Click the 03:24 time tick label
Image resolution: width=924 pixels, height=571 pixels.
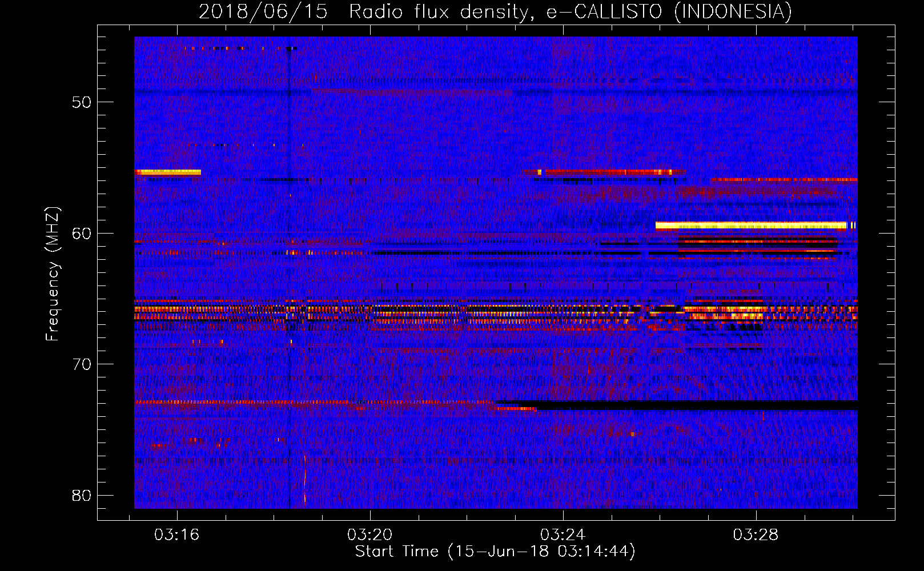coord(563,534)
